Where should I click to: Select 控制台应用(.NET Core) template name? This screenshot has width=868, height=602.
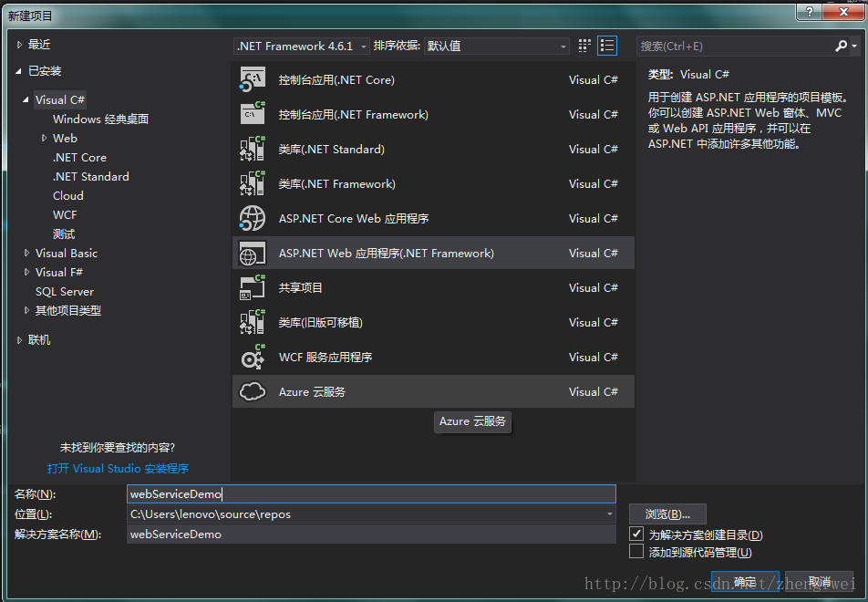pyautogui.click(x=336, y=79)
